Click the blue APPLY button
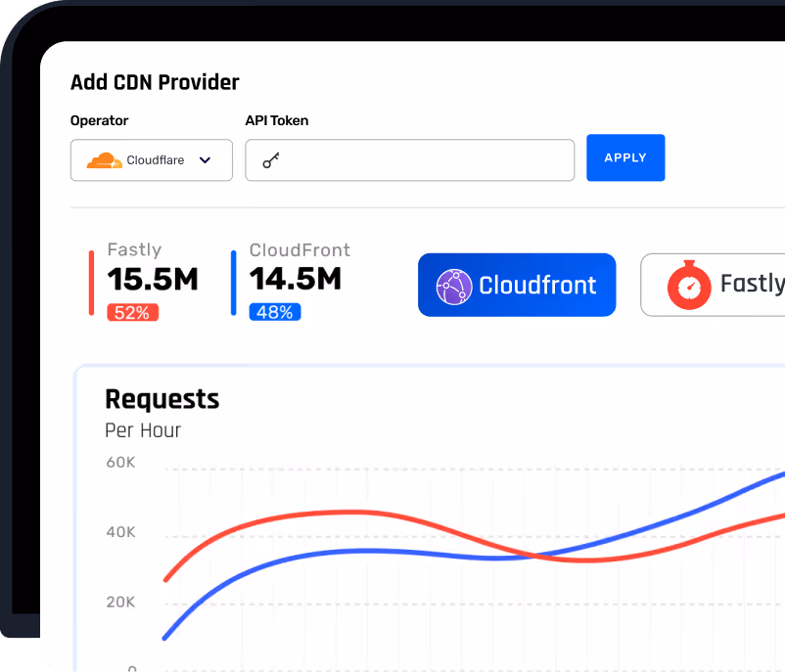 (x=625, y=157)
